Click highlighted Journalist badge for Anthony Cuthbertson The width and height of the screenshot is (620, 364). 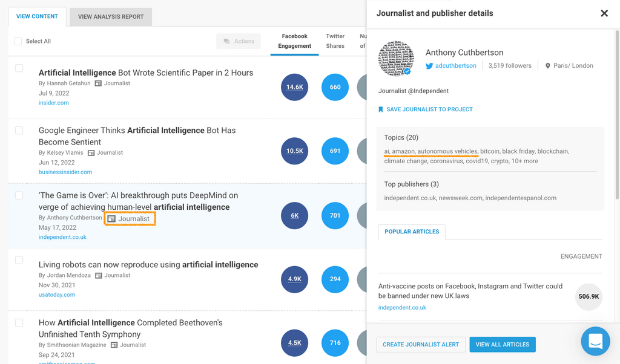[130, 219]
